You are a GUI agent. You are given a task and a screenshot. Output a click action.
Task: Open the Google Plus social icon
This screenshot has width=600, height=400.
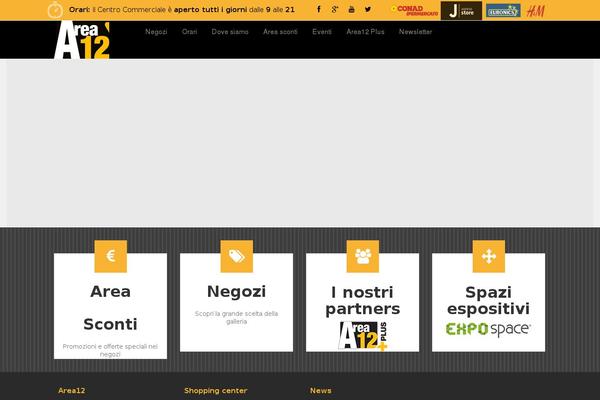(335, 9)
